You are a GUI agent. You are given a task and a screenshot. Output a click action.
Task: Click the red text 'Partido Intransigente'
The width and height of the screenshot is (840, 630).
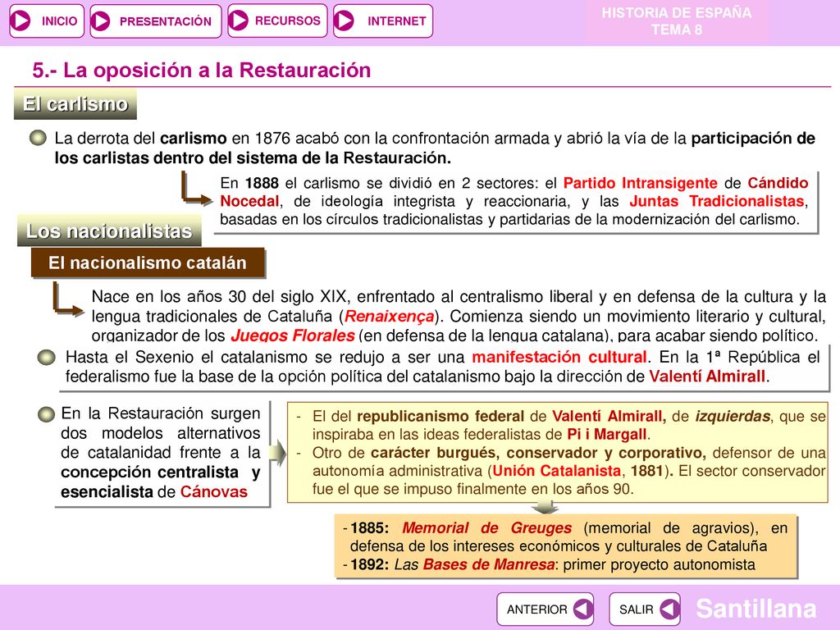pos(640,183)
